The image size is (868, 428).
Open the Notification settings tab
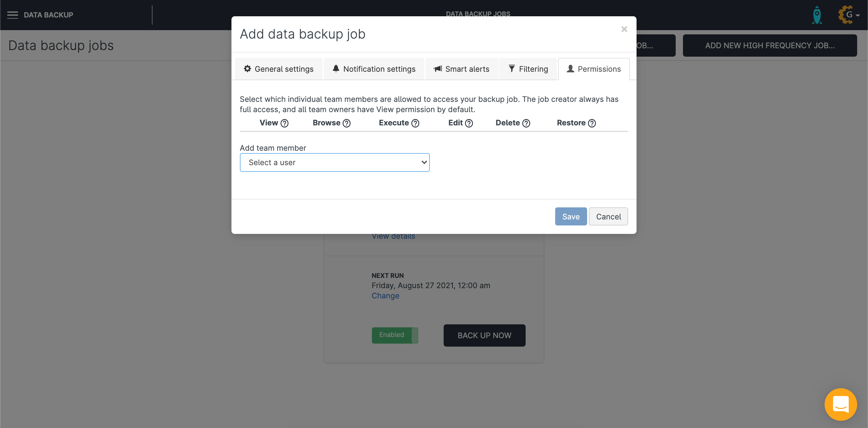click(x=374, y=69)
